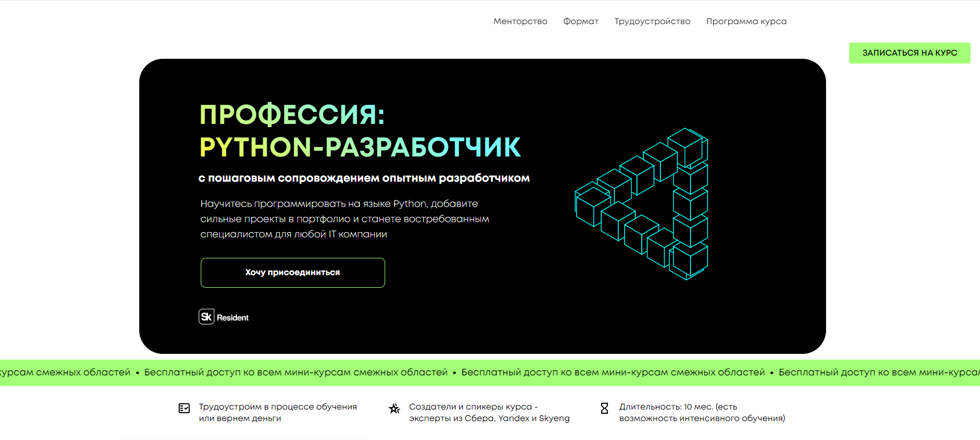Click the star icon beside Создатели и спикеры
Screen dimensions: 980x440
click(394, 408)
